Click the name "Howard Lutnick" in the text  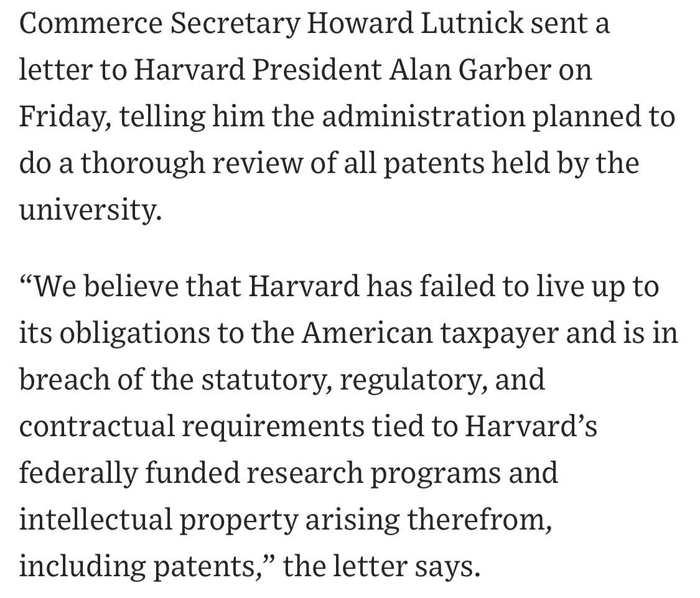(x=415, y=23)
